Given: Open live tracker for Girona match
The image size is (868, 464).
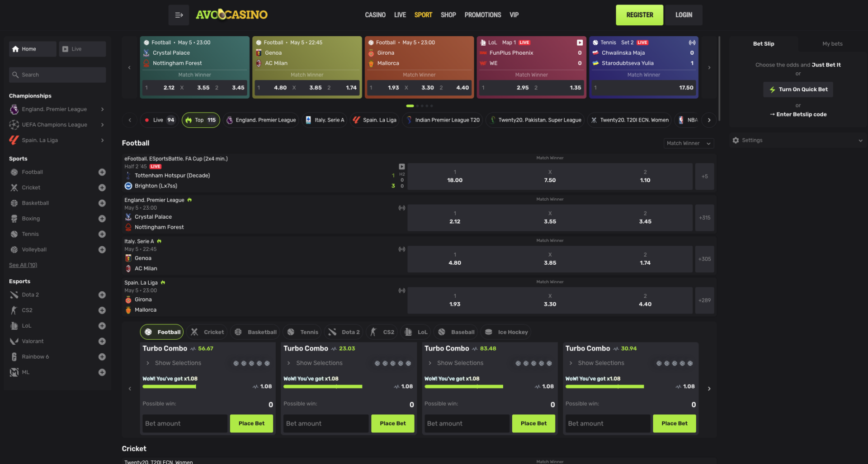Looking at the screenshot, I should point(402,291).
